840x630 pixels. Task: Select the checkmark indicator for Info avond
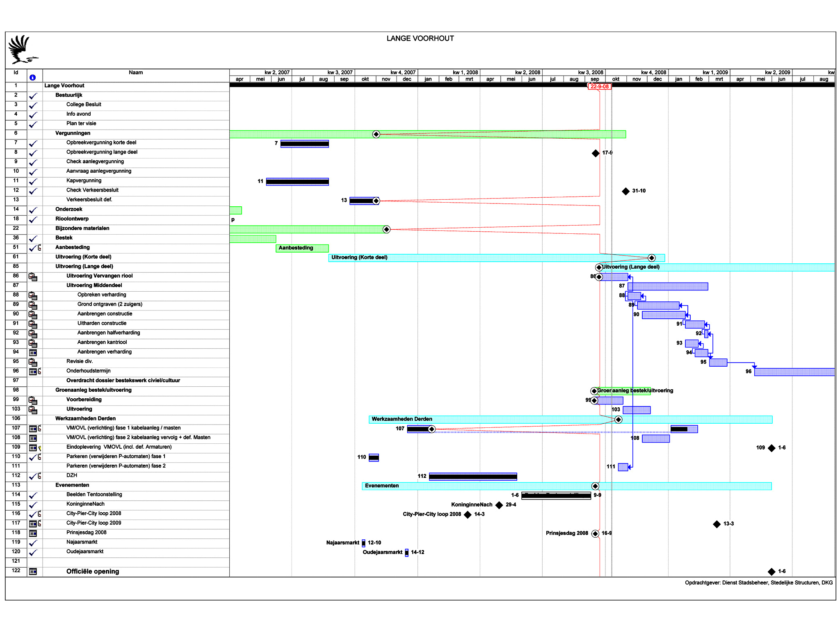coord(33,115)
